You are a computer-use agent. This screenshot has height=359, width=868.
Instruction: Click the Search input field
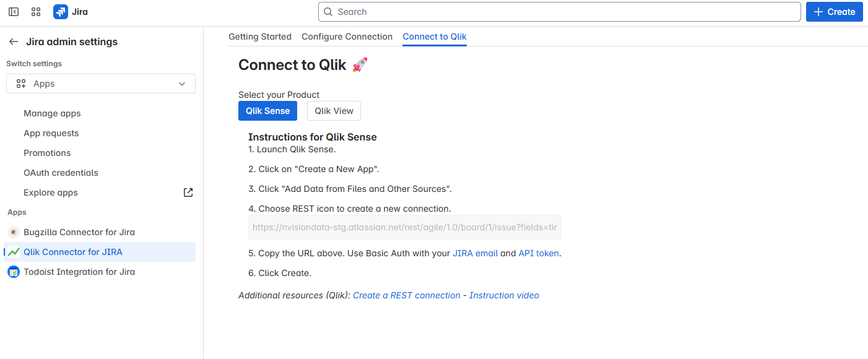pos(560,12)
